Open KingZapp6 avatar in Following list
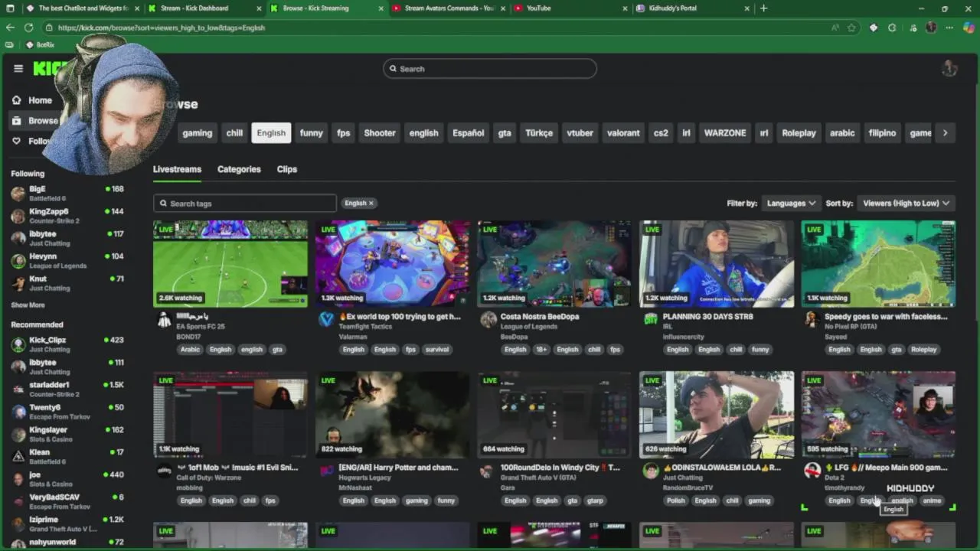 (x=18, y=216)
